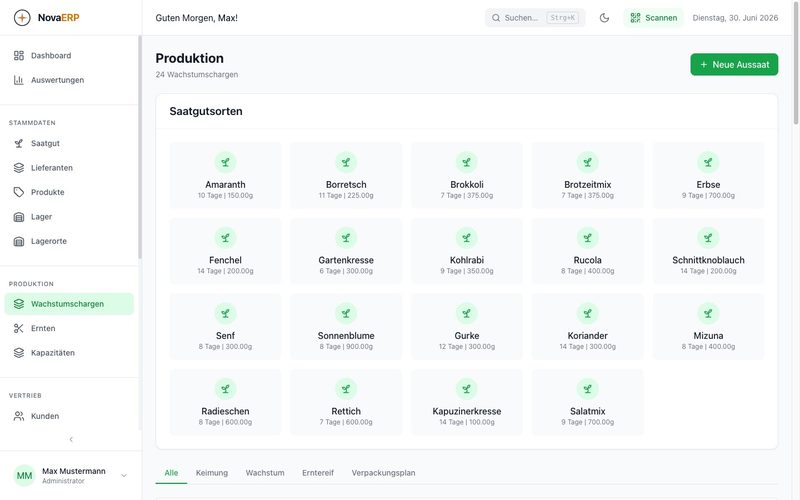The image size is (800, 500).
Task: Click the Salatmix seed card
Action: point(588,402)
